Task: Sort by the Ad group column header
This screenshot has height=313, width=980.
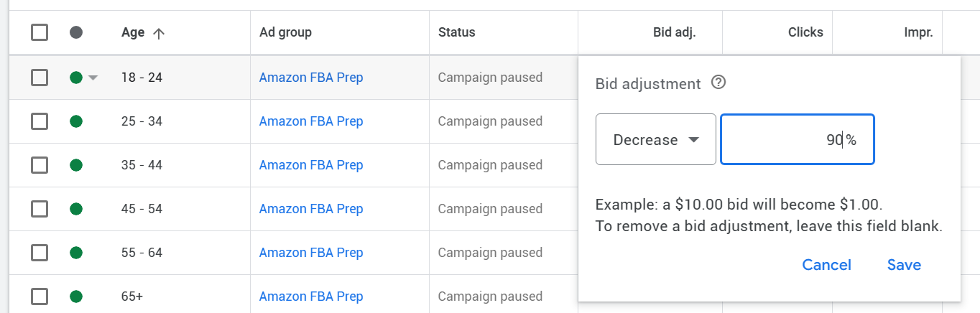Action: [x=285, y=32]
